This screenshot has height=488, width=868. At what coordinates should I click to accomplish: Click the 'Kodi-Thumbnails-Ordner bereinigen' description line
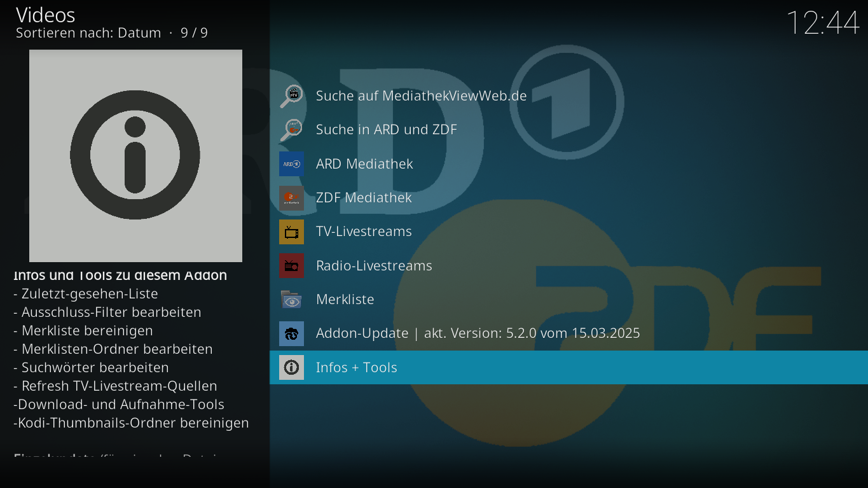131,423
